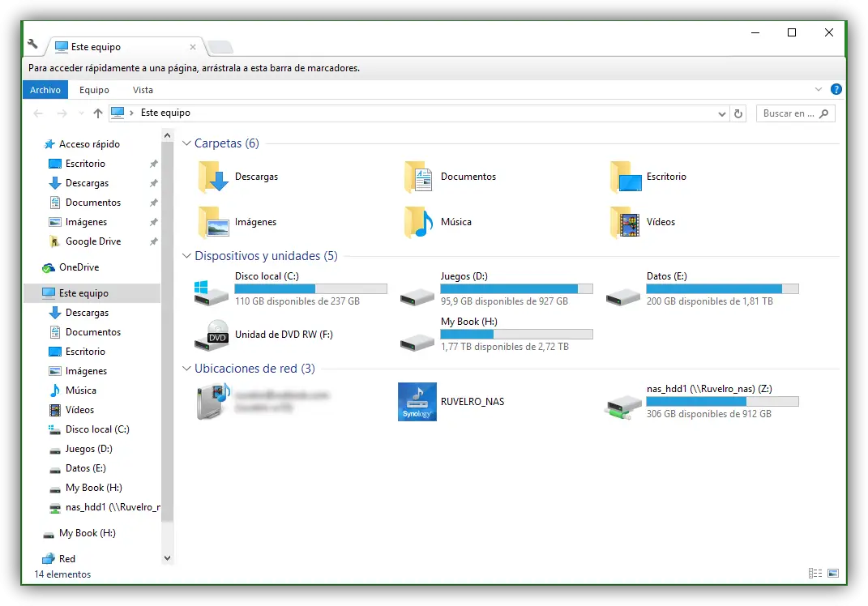Collapse the Dispositivos y unidades (5) group
Screen dimensions: 868x606
[x=186, y=256]
